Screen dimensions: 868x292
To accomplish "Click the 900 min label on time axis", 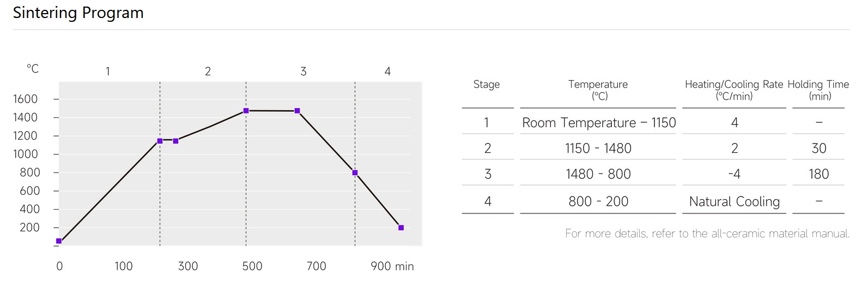I will pos(392,266).
